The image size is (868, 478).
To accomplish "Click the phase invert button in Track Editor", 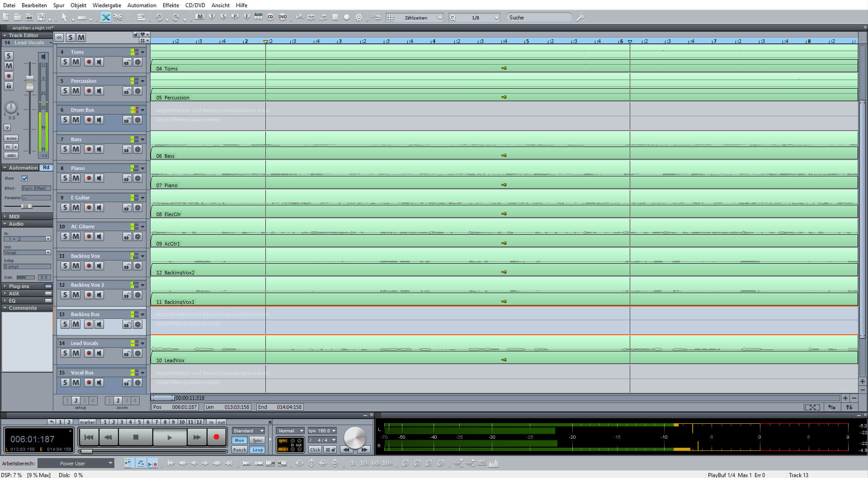I will 7,128.
